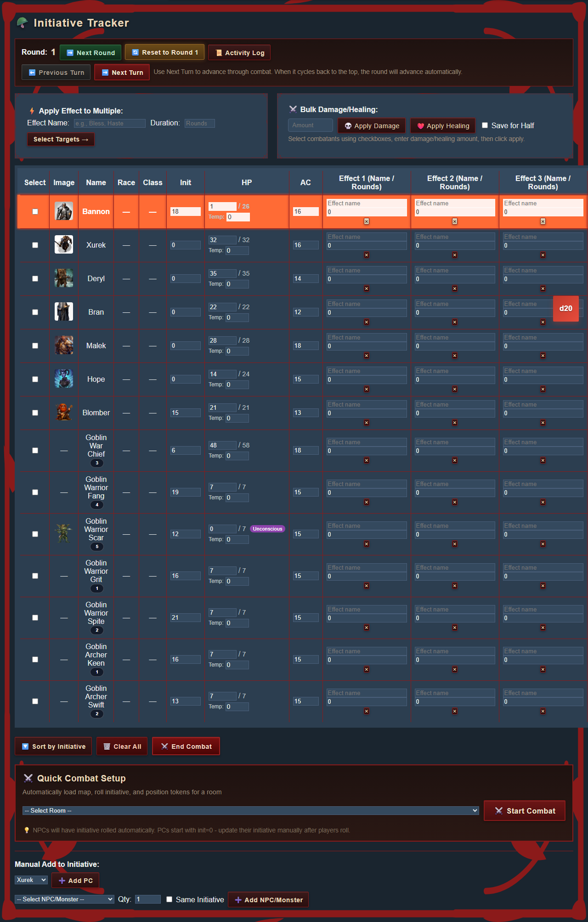Clear Effect 2 in Goblin Warrior Scar's row
The width and height of the screenshot is (588, 922).
pos(455,544)
